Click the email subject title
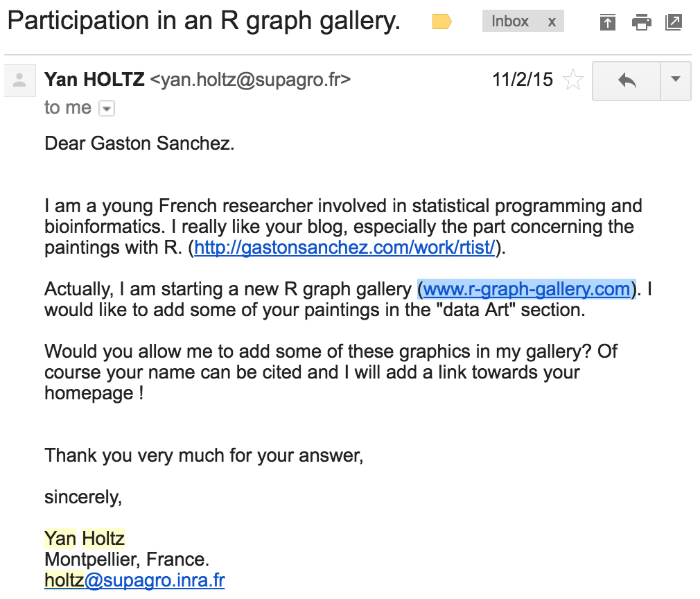 point(204,21)
